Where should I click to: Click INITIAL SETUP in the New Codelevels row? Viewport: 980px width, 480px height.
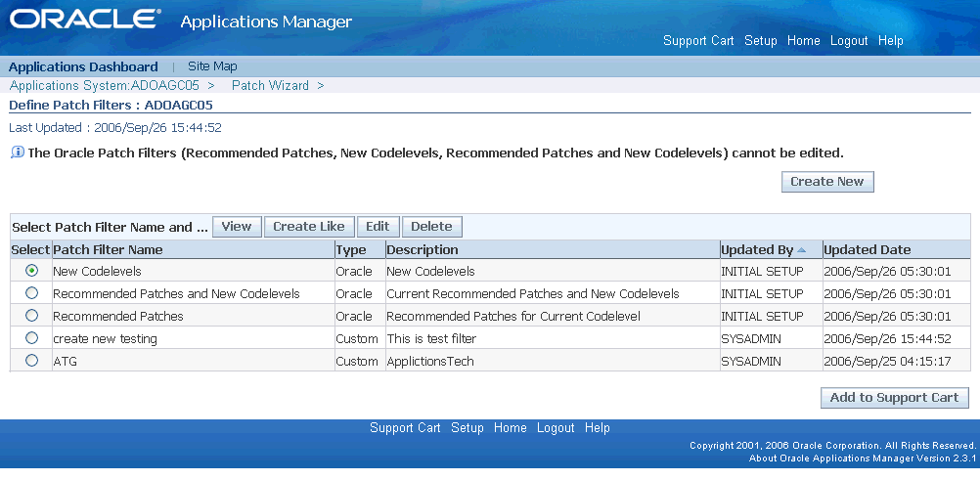pos(763,271)
